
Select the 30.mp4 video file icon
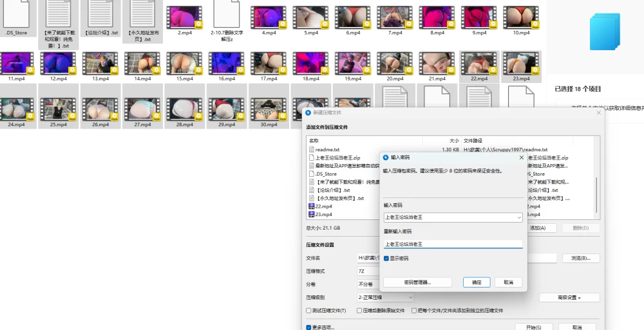[x=269, y=109]
